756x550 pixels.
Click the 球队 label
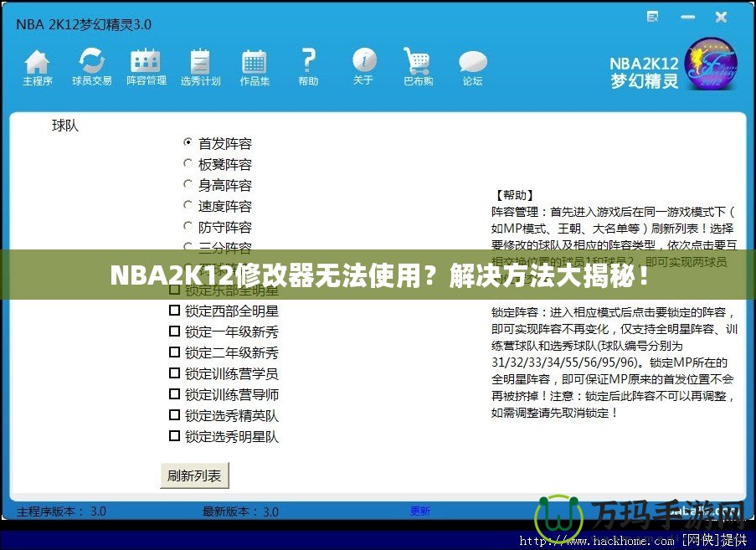[x=65, y=126]
